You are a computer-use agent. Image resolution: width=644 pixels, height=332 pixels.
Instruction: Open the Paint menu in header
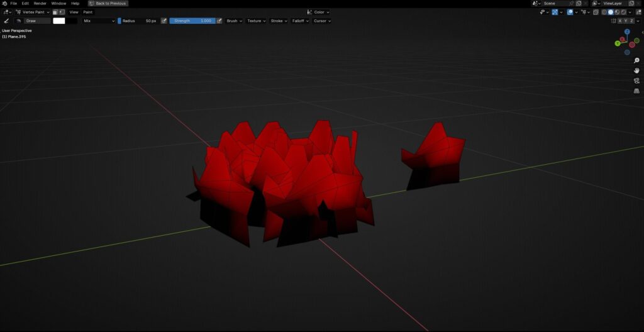click(x=88, y=13)
